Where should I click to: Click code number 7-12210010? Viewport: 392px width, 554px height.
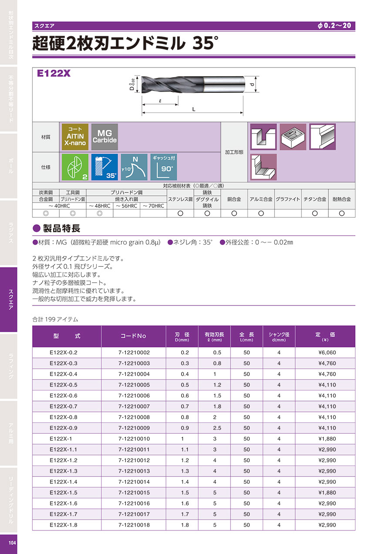click(x=134, y=438)
